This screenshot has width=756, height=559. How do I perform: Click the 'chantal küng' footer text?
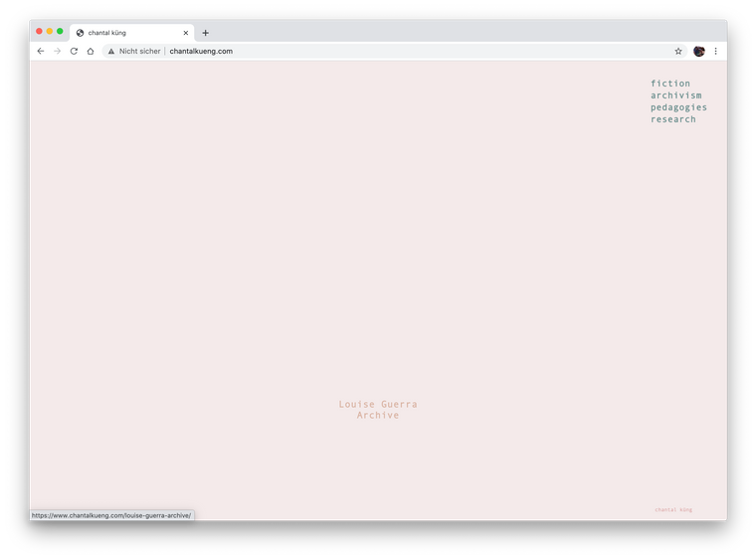[673, 509]
